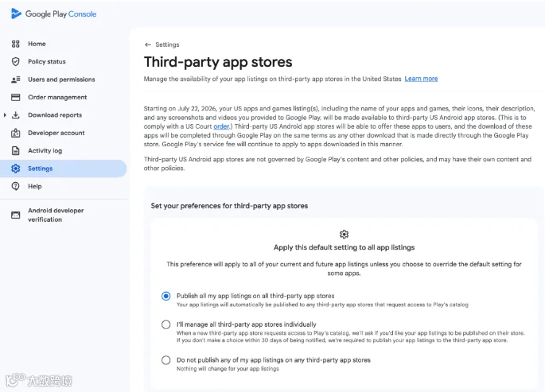This screenshot has width=545, height=392.
Task: Click the Android developer verification icon
Action: point(15,215)
